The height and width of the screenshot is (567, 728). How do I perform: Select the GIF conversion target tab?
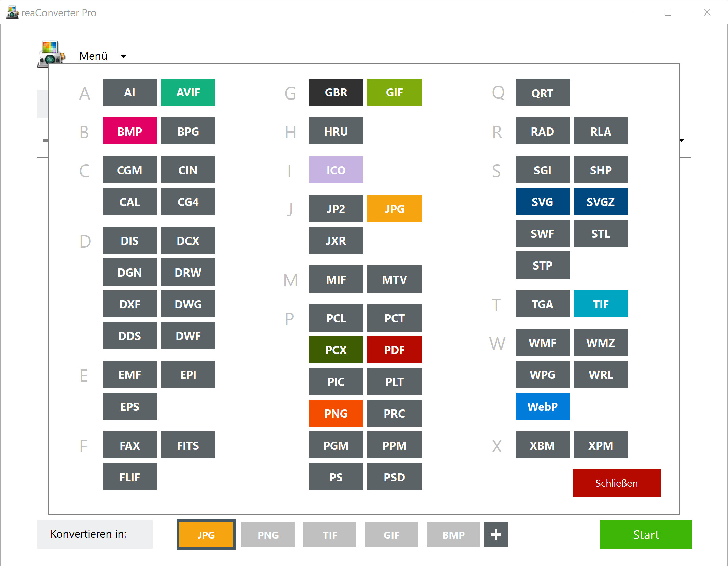tap(389, 534)
